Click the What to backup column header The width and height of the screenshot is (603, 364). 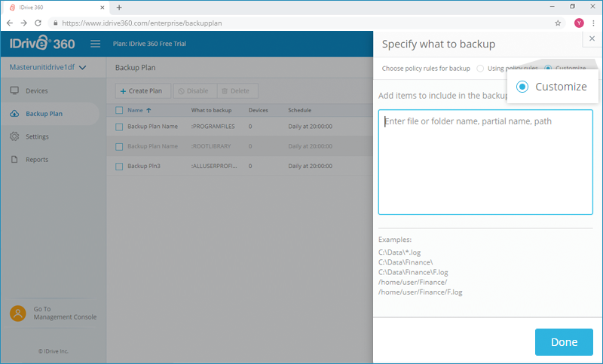point(211,110)
